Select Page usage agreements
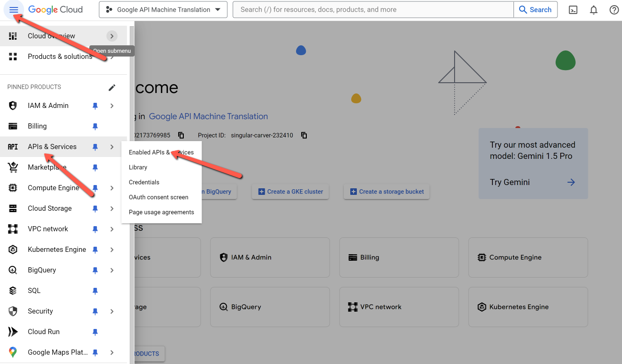The height and width of the screenshot is (364, 622). 161,212
